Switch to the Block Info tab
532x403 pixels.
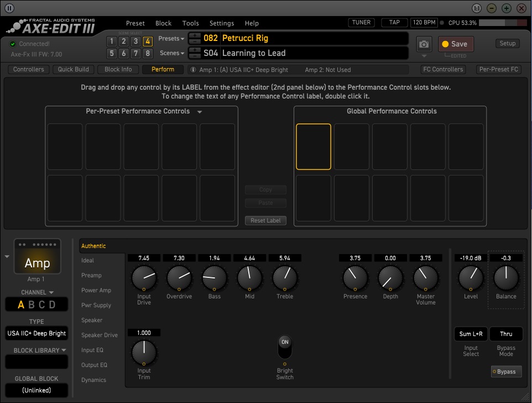coord(118,69)
